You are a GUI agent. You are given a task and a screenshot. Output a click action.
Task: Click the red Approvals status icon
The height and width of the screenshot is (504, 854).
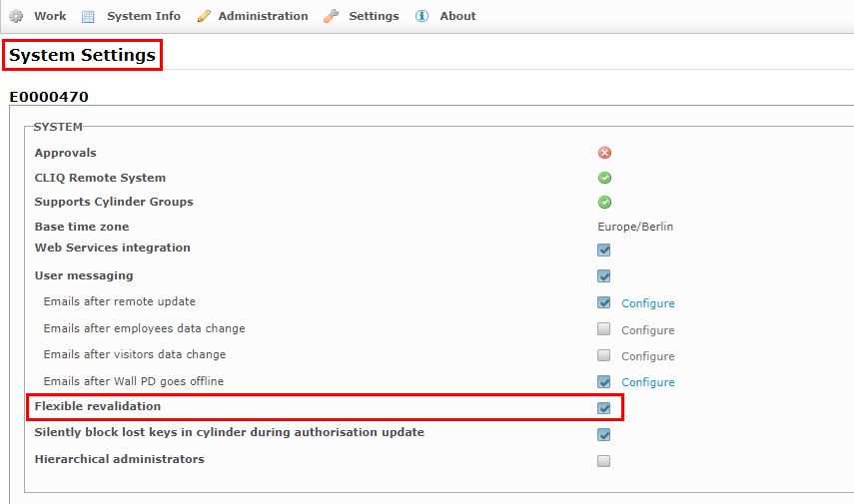(x=604, y=153)
